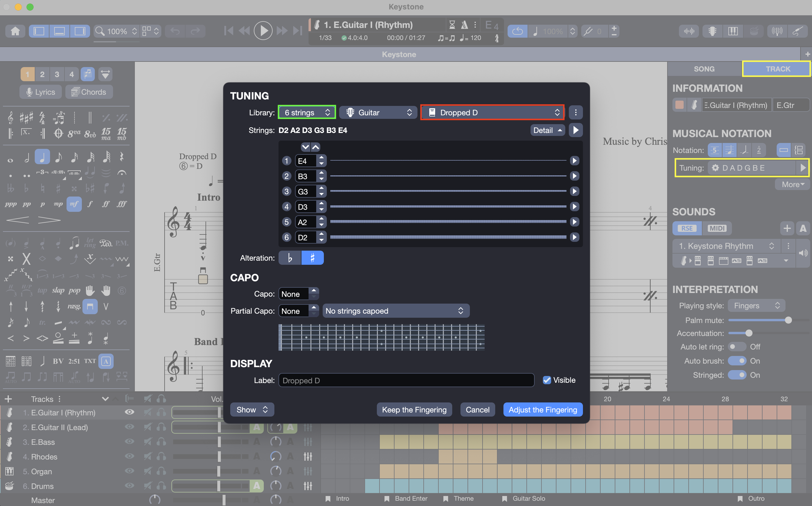
Task: Expand the More options in Musical Notation
Action: (x=793, y=184)
